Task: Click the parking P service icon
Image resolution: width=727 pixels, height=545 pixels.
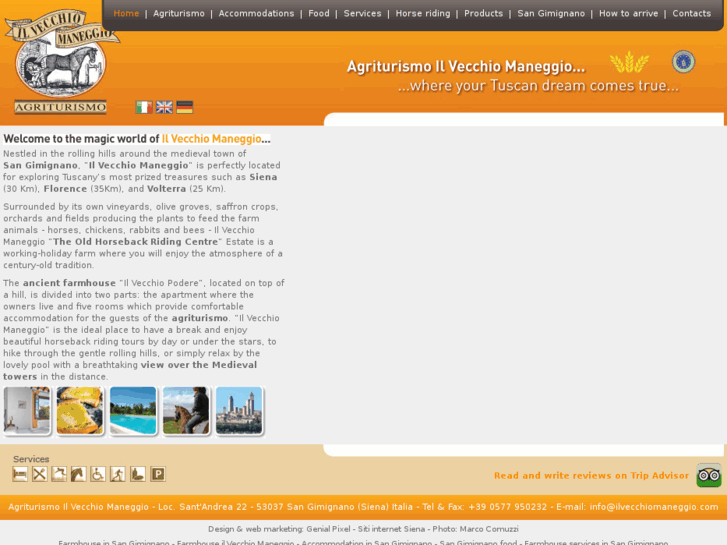Action: (x=158, y=474)
